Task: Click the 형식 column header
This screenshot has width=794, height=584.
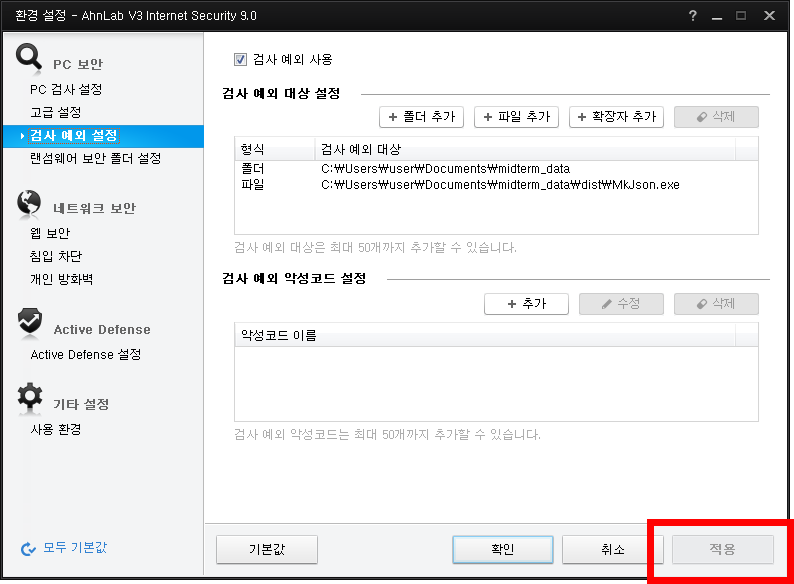Action: pyautogui.click(x=275, y=149)
